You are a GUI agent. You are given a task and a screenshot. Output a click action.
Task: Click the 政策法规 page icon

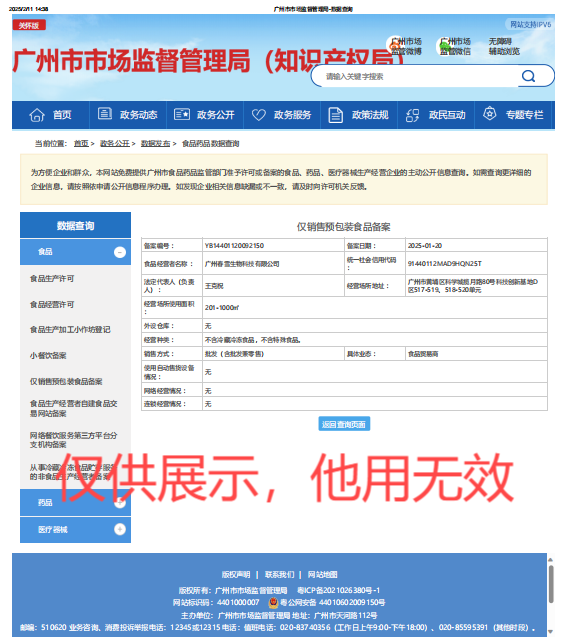[335, 115]
